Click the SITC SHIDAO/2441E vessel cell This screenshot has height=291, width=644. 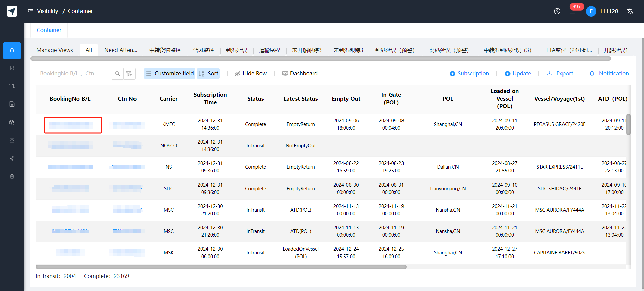click(x=559, y=189)
